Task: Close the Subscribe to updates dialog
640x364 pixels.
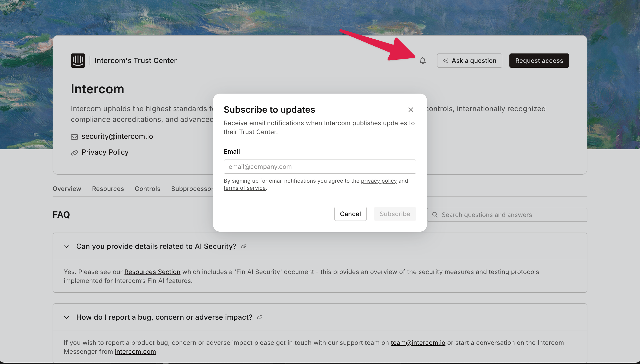Action: coord(411,110)
